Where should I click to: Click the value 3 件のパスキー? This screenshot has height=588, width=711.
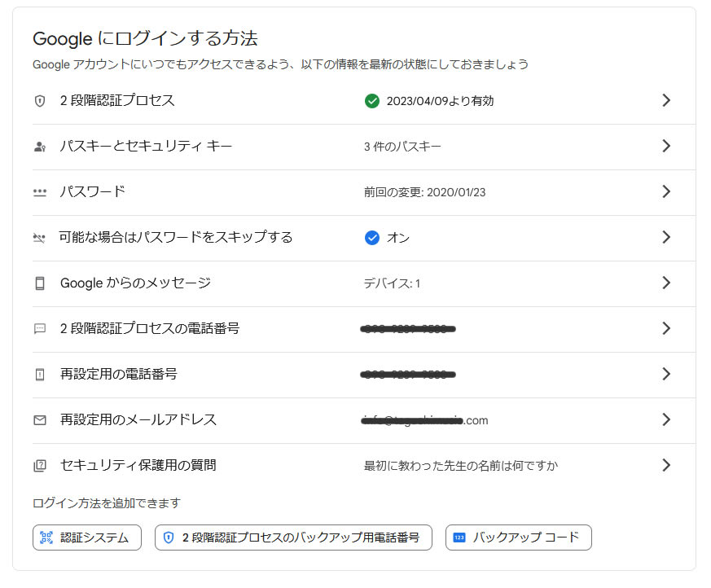pos(402,147)
